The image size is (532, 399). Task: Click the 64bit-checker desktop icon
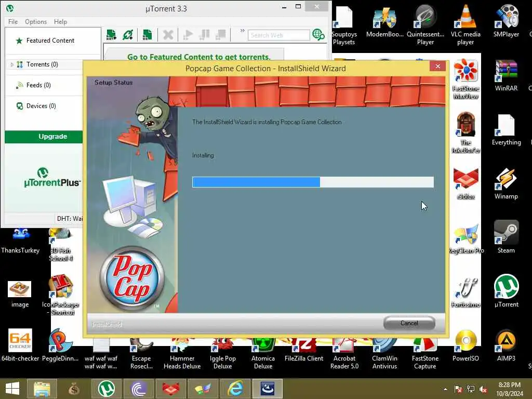pyautogui.click(x=20, y=345)
